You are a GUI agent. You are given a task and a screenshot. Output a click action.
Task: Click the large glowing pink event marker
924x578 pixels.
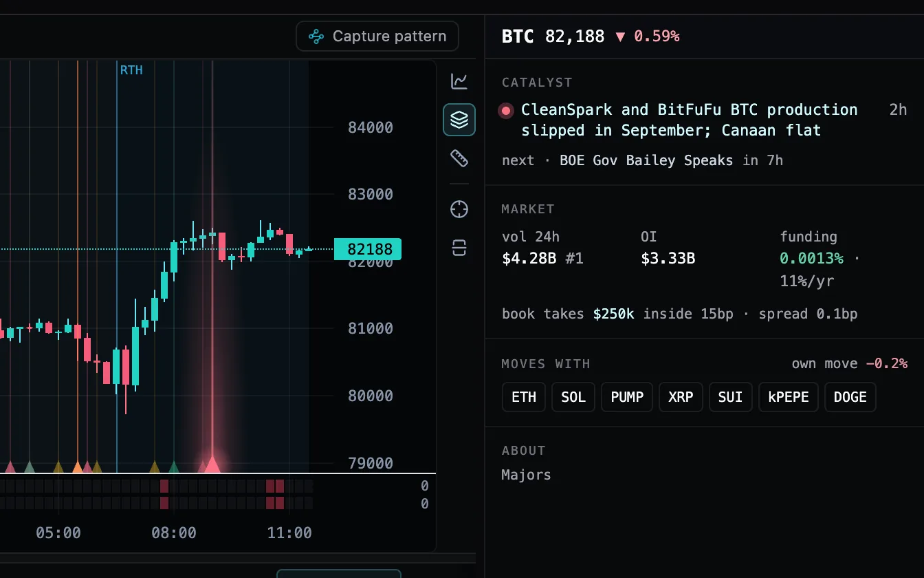(x=212, y=464)
